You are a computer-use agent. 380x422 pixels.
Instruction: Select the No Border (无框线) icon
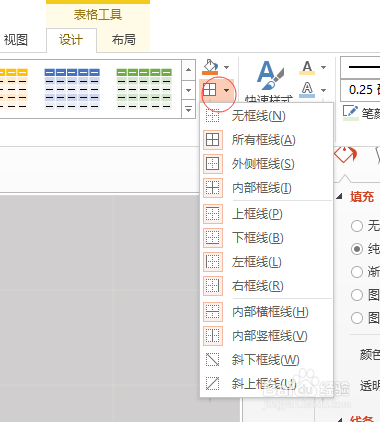(213, 116)
